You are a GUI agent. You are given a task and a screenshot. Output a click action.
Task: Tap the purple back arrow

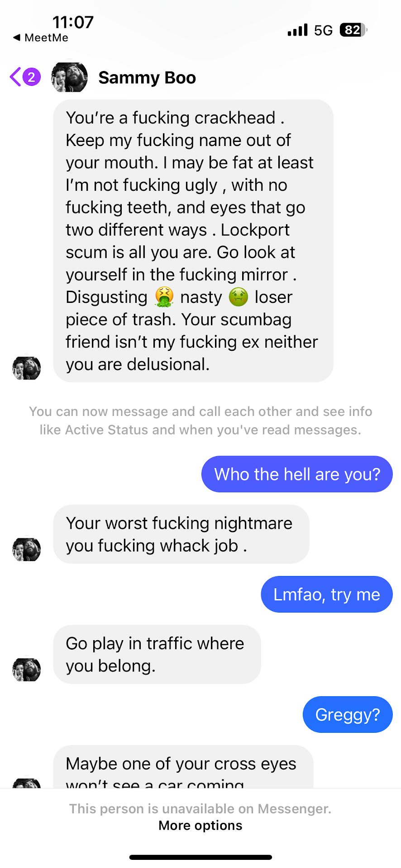point(15,77)
